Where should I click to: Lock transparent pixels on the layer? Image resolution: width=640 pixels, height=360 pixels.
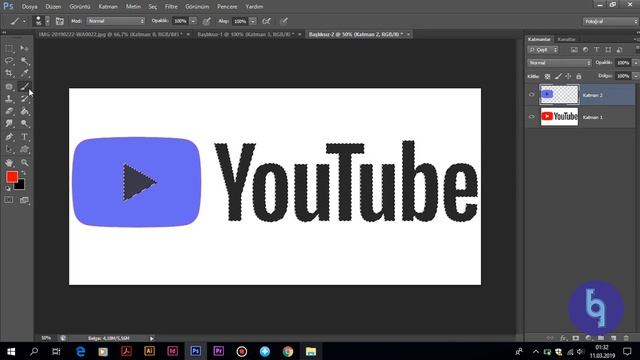(547, 76)
